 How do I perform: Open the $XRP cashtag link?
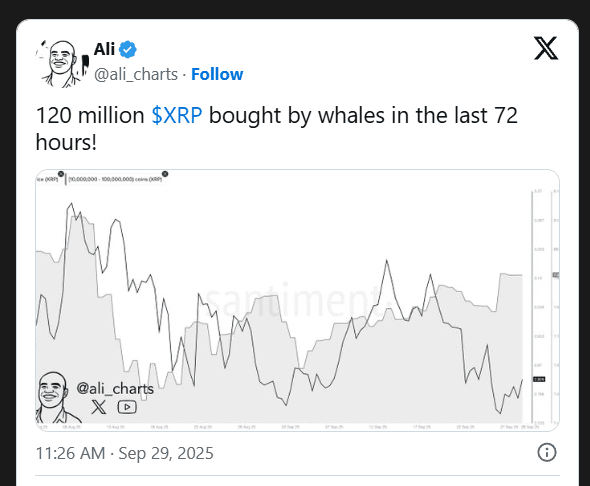pos(177,115)
